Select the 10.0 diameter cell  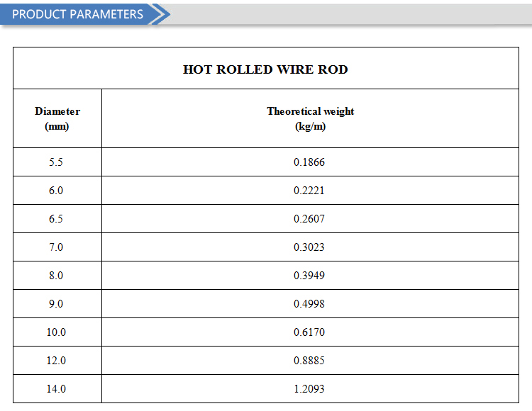[x=56, y=332]
